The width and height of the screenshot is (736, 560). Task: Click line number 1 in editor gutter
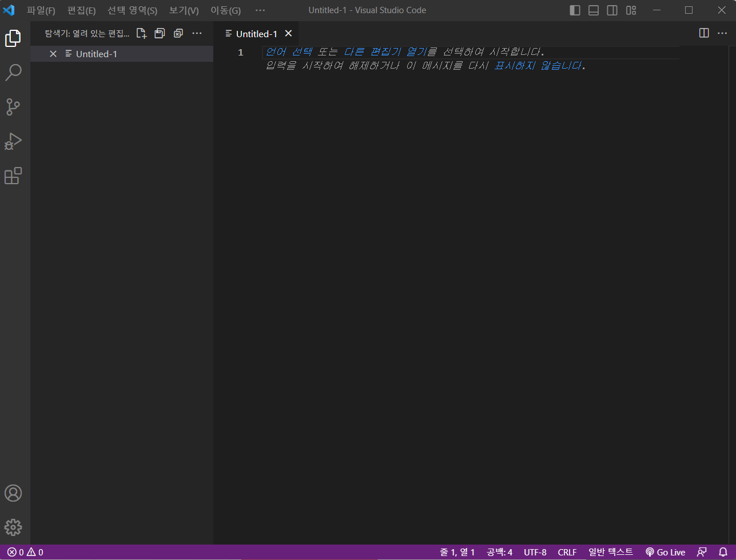[241, 53]
